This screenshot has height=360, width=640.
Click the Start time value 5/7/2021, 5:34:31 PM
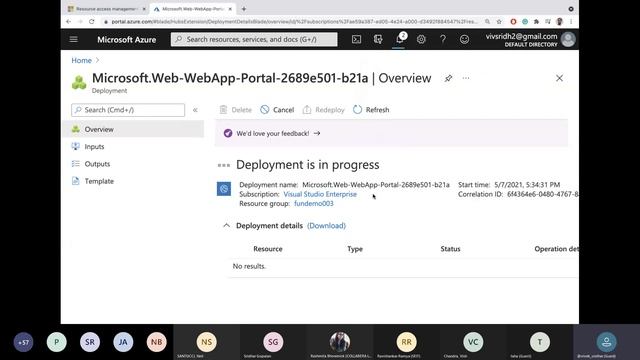(527, 185)
